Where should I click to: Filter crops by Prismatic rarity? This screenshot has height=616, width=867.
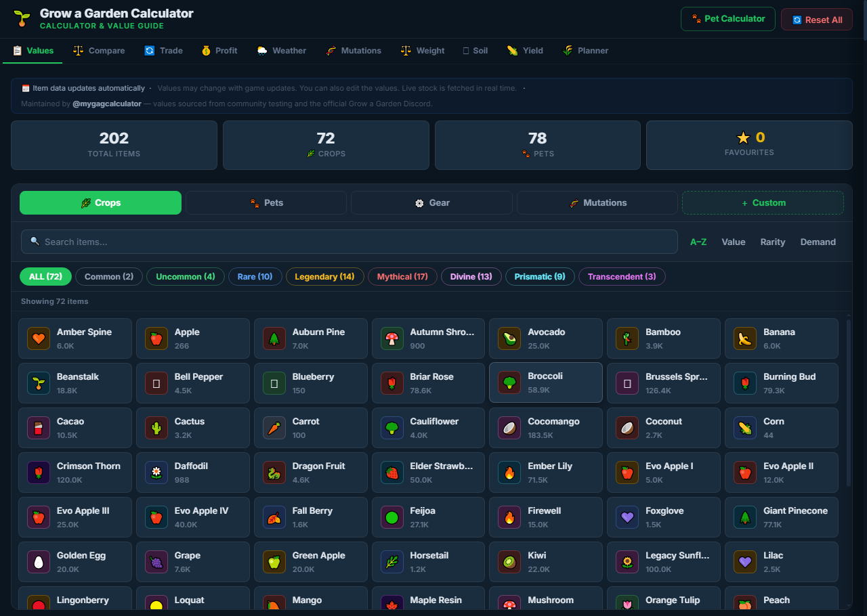540,276
